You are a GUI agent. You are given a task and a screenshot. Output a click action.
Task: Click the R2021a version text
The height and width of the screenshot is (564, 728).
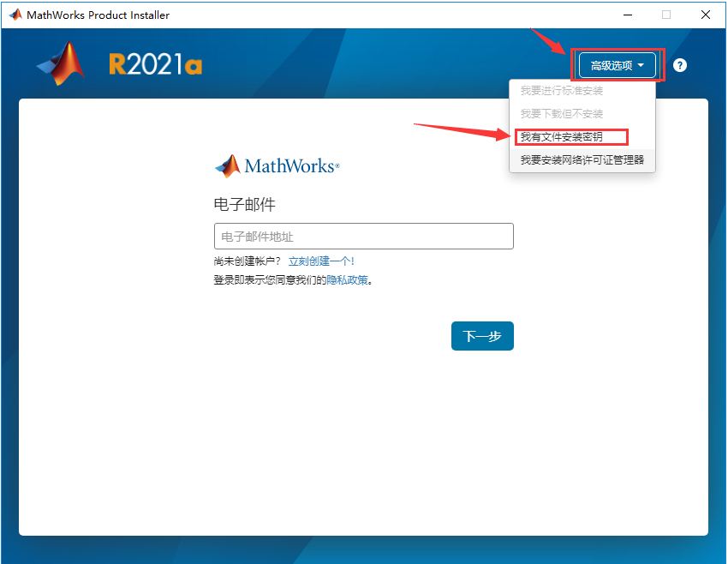[x=156, y=64]
